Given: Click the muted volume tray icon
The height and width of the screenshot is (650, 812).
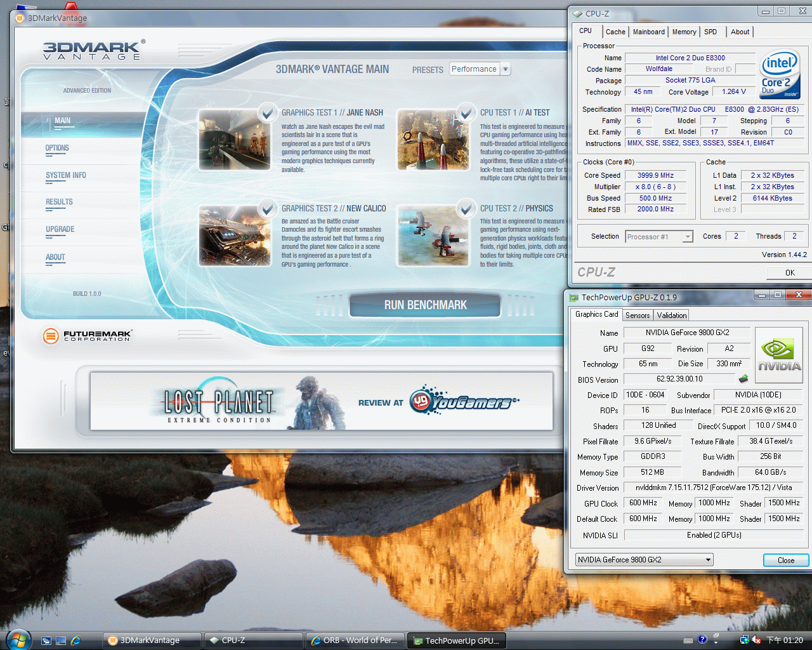Looking at the screenshot, I should [x=756, y=640].
